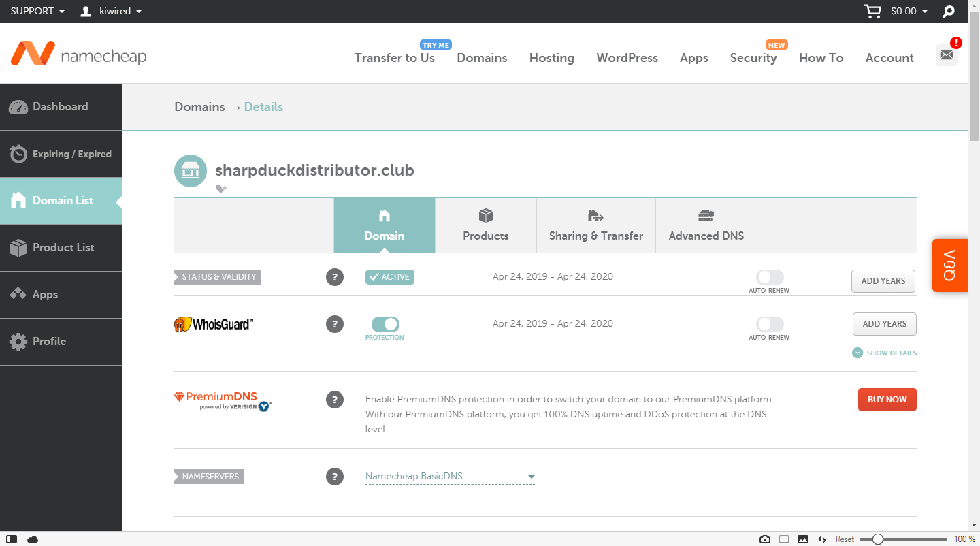Click Domains breadcrumb link
The height and width of the screenshot is (546, 980).
pyautogui.click(x=199, y=107)
